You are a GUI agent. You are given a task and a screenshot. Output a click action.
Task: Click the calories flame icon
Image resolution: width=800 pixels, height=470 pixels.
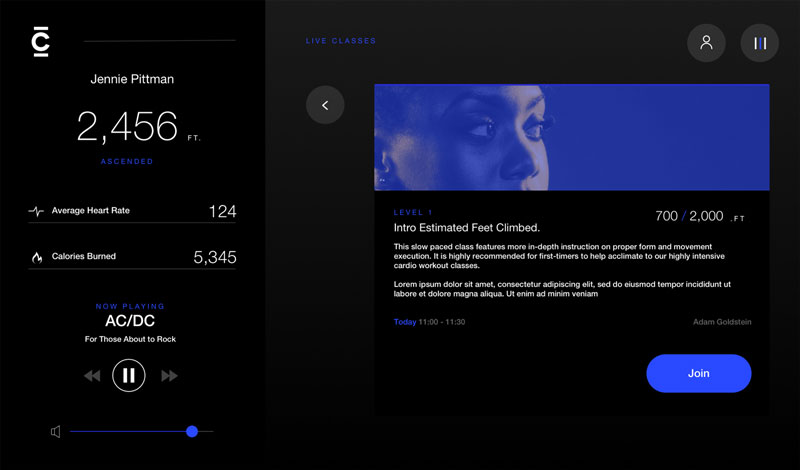37,257
